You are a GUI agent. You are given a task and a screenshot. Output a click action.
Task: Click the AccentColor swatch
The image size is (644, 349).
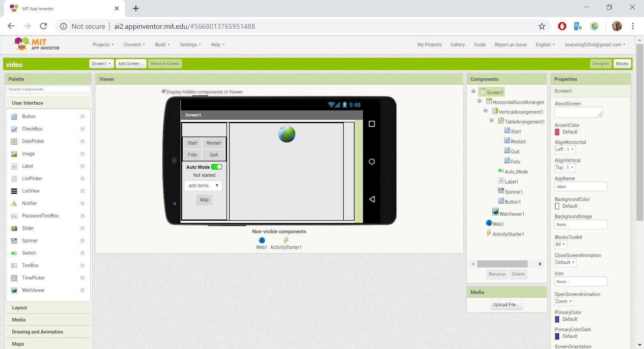[557, 132]
